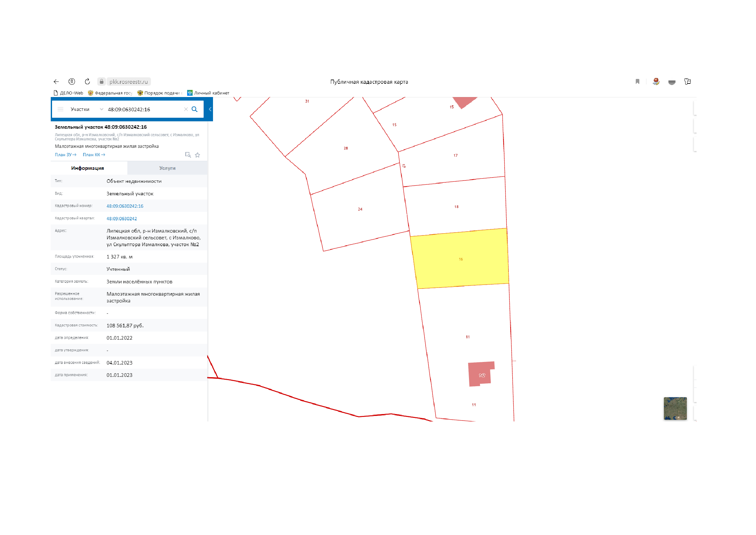This screenshot has width=756, height=535.
Task: Collapse the side panel with chevron
Action: click(x=210, y=109)
